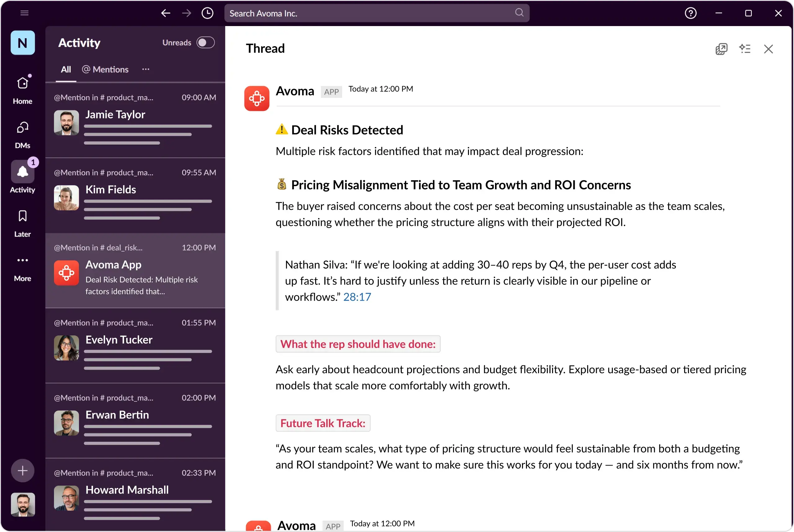Open Kim Fields mention item
794x532 pixels.
(x=135, y=196)
